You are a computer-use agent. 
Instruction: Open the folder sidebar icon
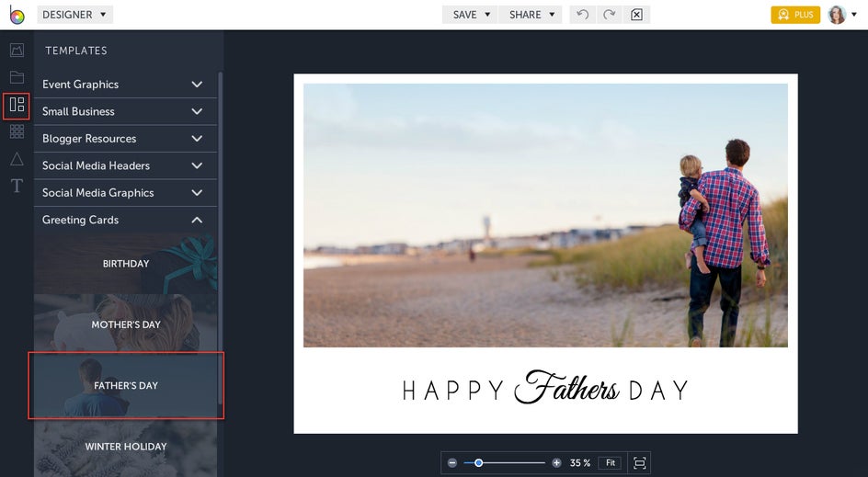(x=17, y=77)
